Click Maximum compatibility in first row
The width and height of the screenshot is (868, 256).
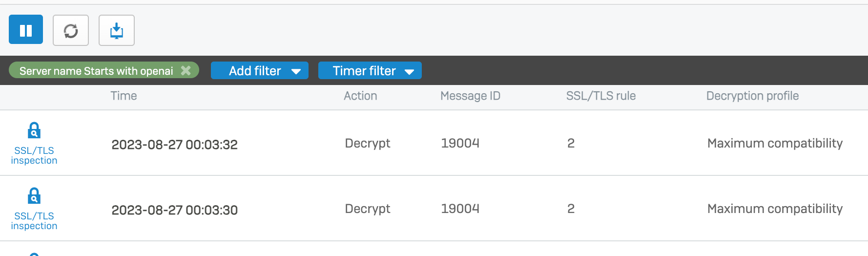775,143
